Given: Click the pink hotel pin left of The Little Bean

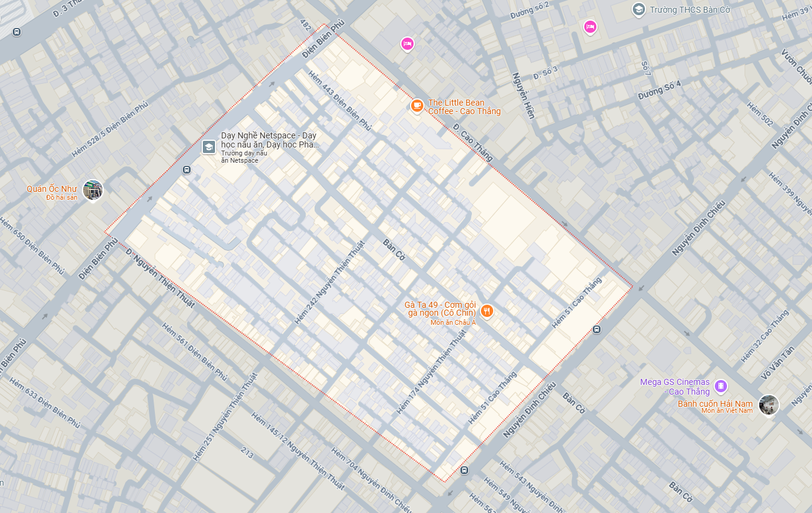Looking at the screenshot, I should (407, 44).
